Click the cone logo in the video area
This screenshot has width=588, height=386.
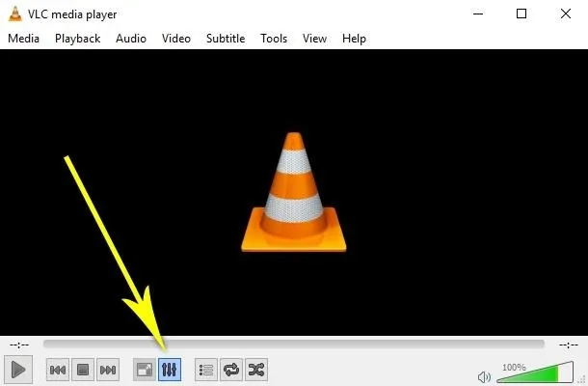(x=294, y=192)
